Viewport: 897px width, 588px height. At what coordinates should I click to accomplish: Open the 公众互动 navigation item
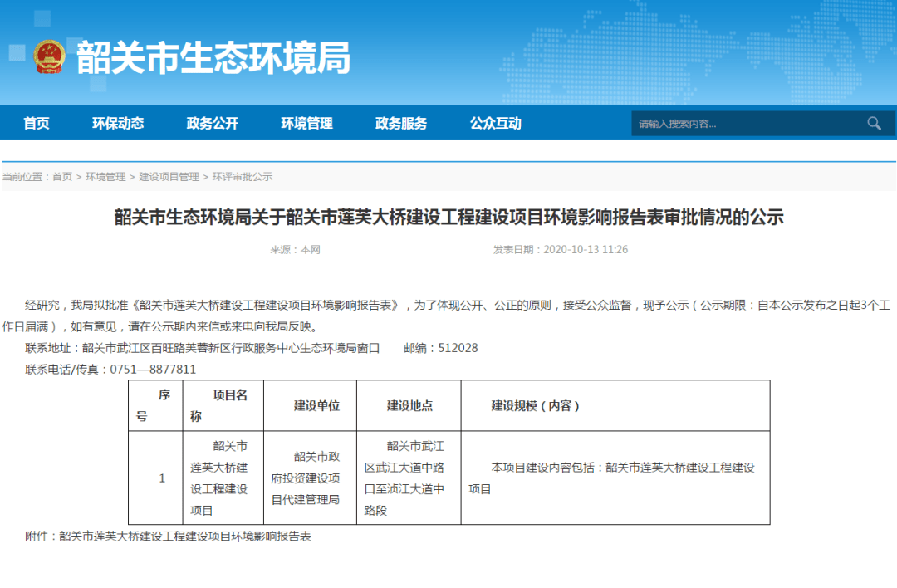click(x=495, y=123)
